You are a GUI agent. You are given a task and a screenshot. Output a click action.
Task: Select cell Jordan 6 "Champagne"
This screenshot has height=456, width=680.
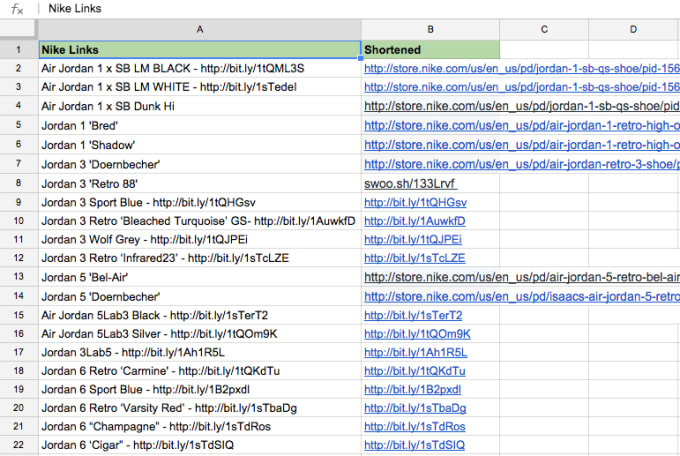coord(199,426)
